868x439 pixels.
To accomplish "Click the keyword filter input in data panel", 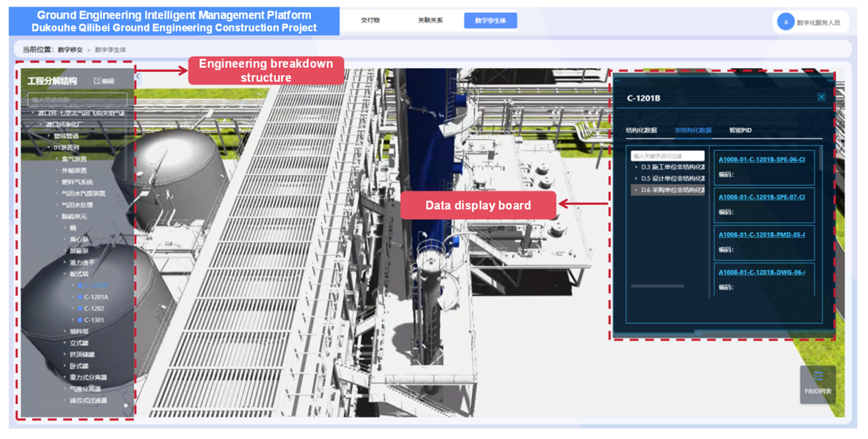I will (x=667, y=156).
